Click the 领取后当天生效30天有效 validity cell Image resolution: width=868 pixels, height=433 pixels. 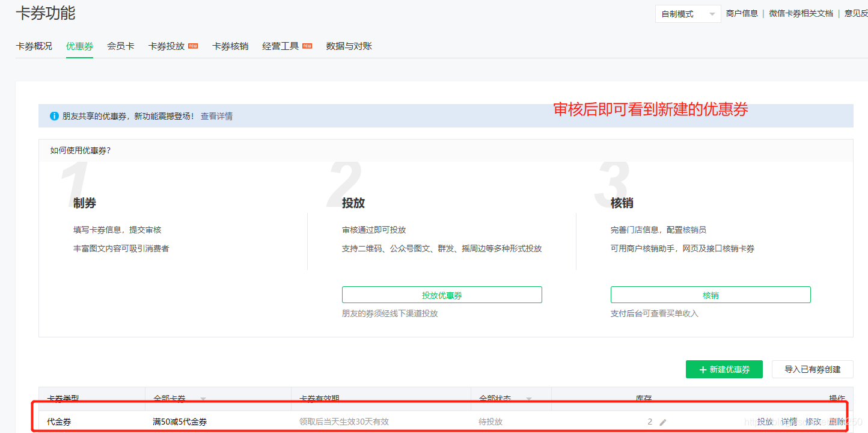coord(344,422)
